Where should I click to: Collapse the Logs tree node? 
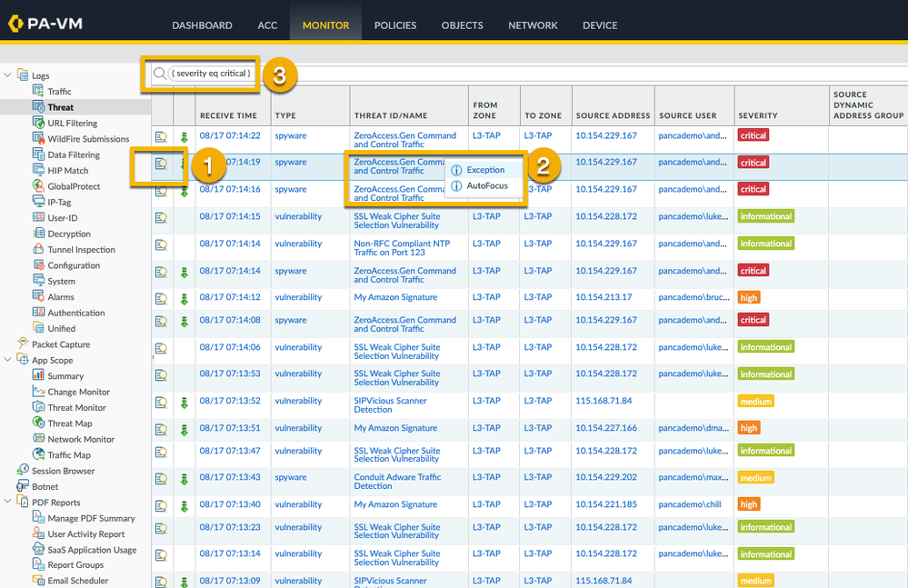point(8,75)
